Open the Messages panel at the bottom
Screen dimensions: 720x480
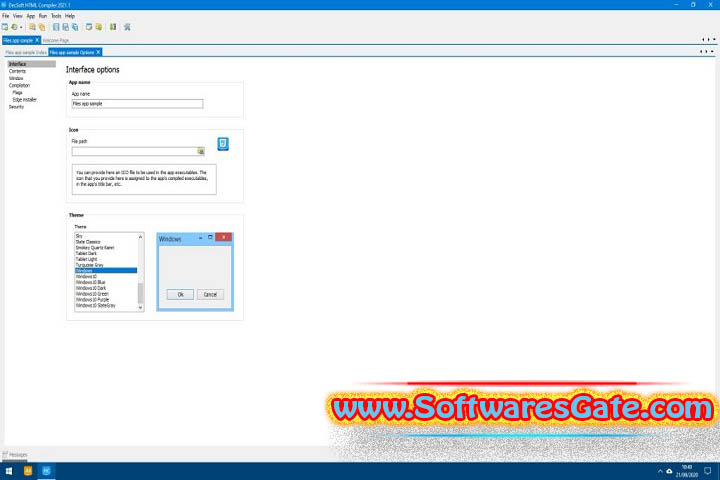tap(15, 455)
